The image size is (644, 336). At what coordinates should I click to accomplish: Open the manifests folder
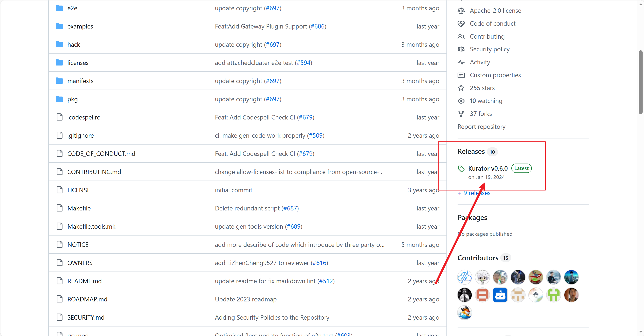pos(80,81)
